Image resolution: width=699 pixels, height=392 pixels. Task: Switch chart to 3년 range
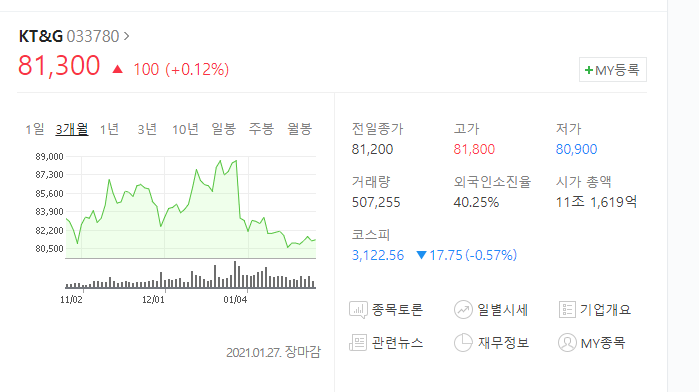click(x=147, y=129)
